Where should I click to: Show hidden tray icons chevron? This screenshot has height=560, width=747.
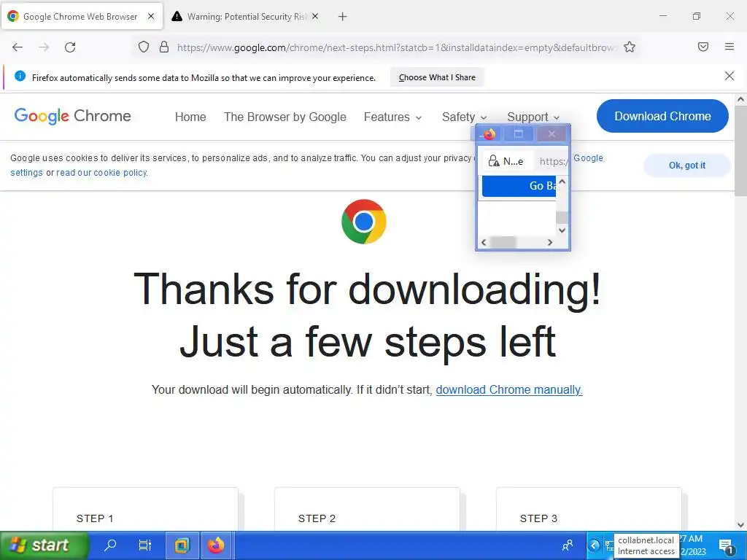(594, 545)
